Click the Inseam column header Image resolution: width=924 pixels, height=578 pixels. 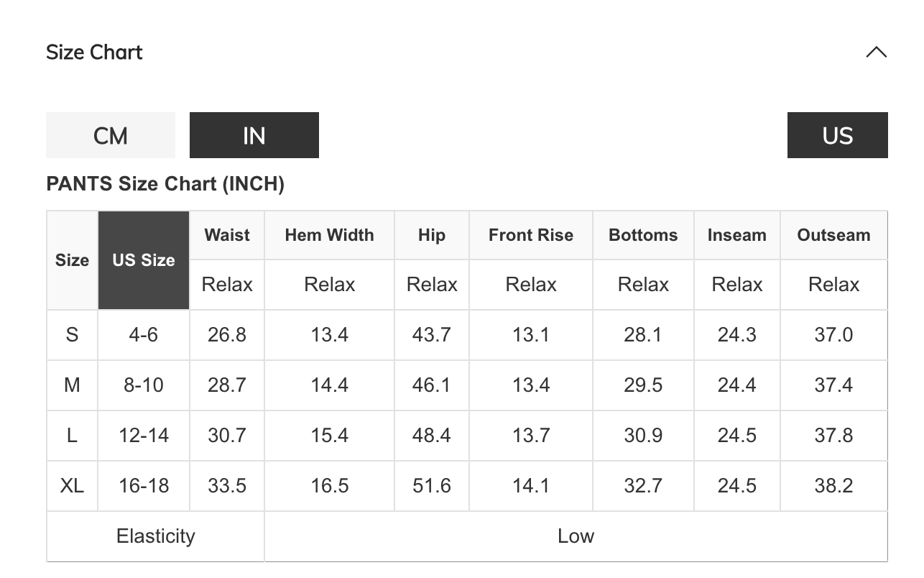(x=736, y=235)
